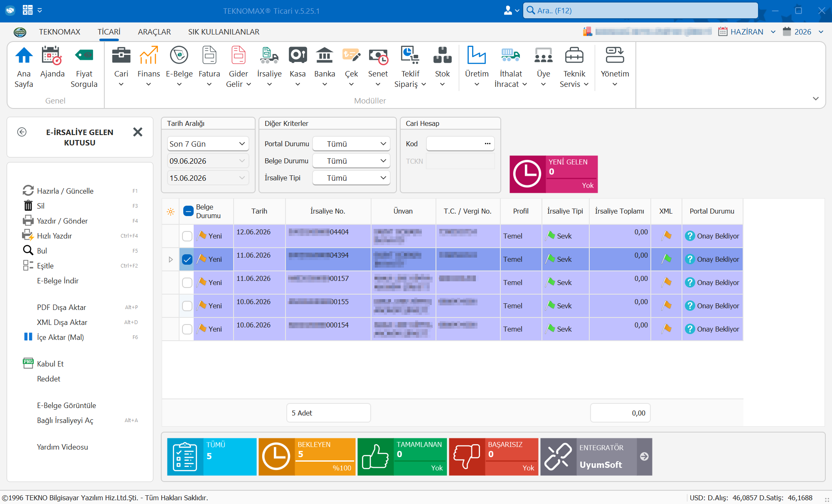
Task: Open the Banka module icon
Action: [x=325, y=56]
